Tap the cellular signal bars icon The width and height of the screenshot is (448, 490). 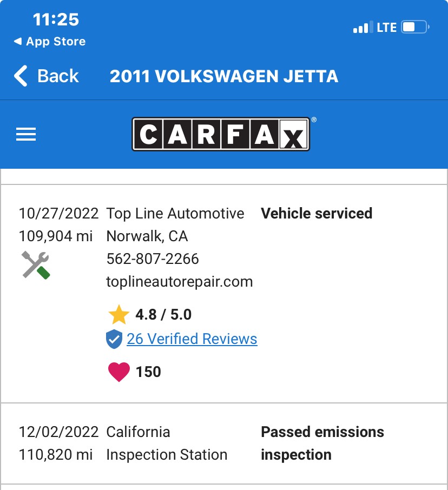click(363, 27)
